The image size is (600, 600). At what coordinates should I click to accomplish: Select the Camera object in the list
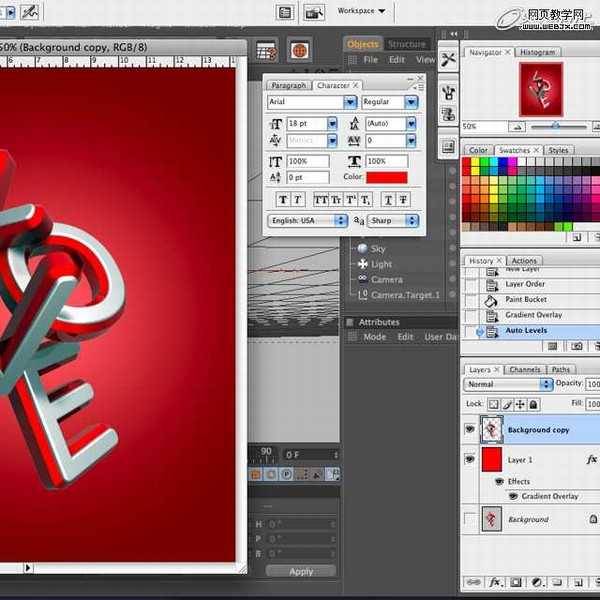coord(386,279)
